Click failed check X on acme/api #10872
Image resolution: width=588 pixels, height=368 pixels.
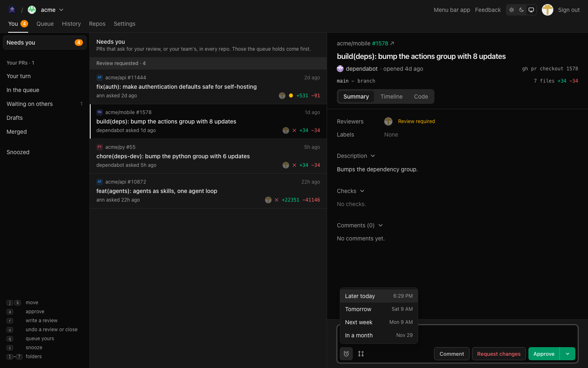[276, 200]
